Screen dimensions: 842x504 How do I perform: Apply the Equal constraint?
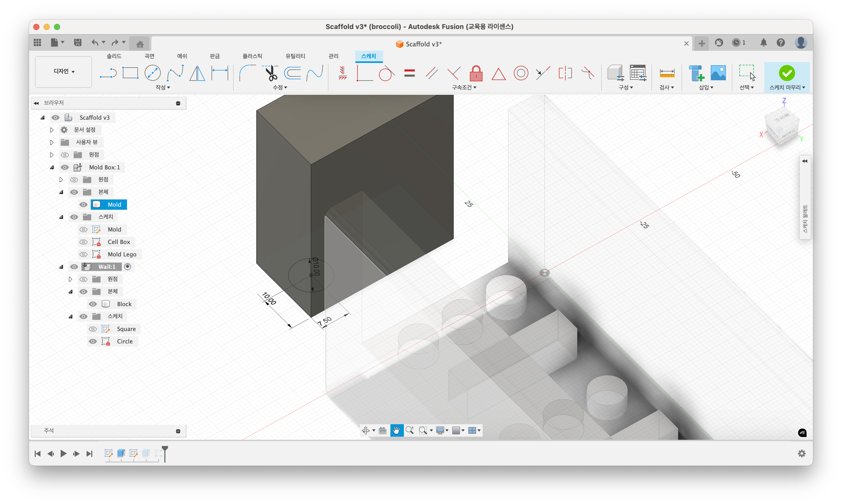click(x=409, y=73)
